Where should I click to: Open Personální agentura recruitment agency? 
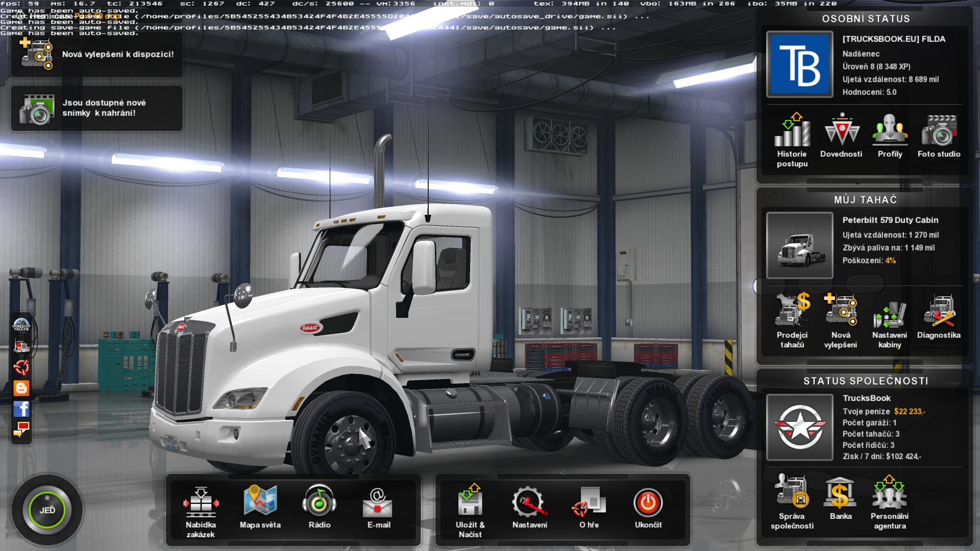(890, 503)
